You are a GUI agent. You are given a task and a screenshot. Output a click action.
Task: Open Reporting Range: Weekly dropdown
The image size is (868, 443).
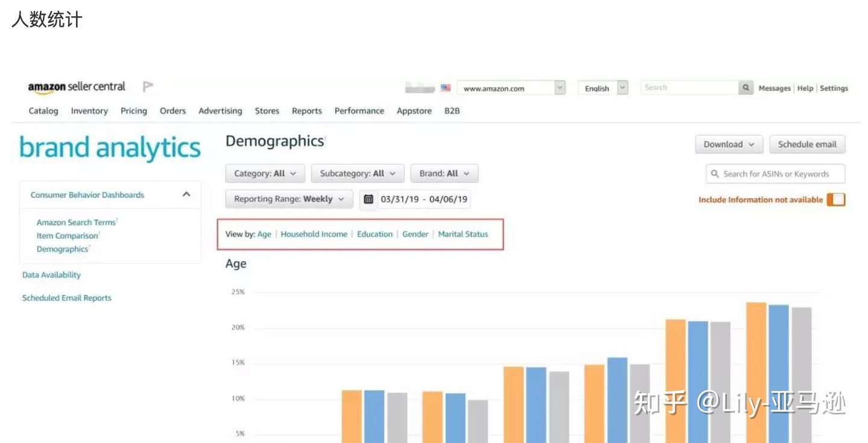click(x=289, y=199)
